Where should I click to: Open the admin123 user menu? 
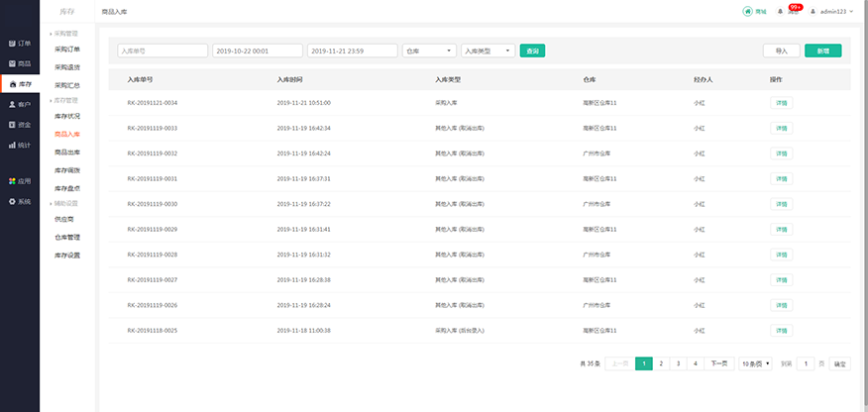click(x=831, y=11)
